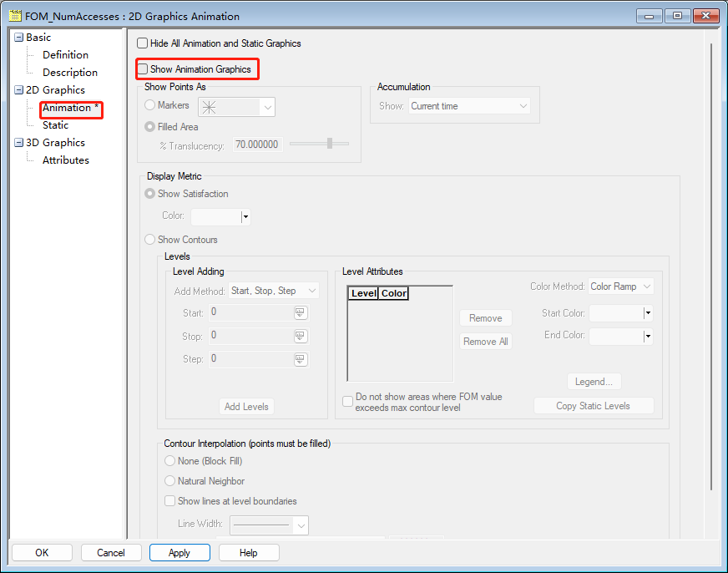Click the unit icon beside Step field
This screenshot has height=573, width=728.
(x=301, y=359)
